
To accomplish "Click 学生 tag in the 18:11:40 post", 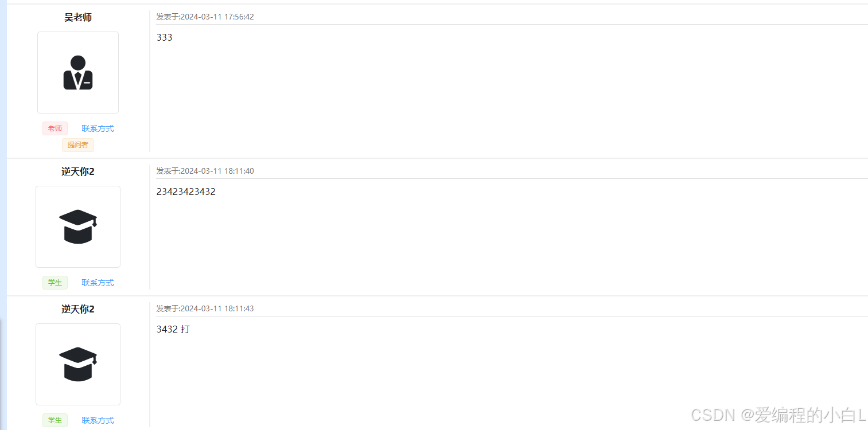I will click(x=55, y=283).
